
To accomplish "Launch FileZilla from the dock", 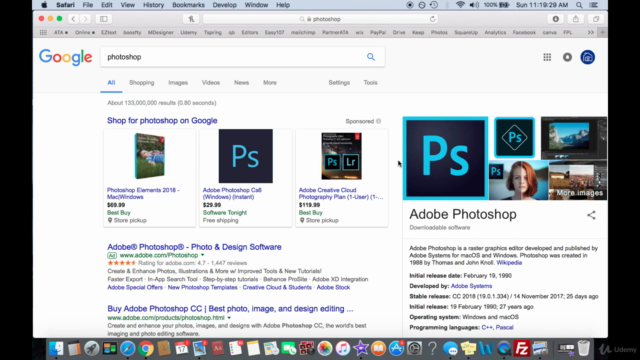I will point(522,348).
